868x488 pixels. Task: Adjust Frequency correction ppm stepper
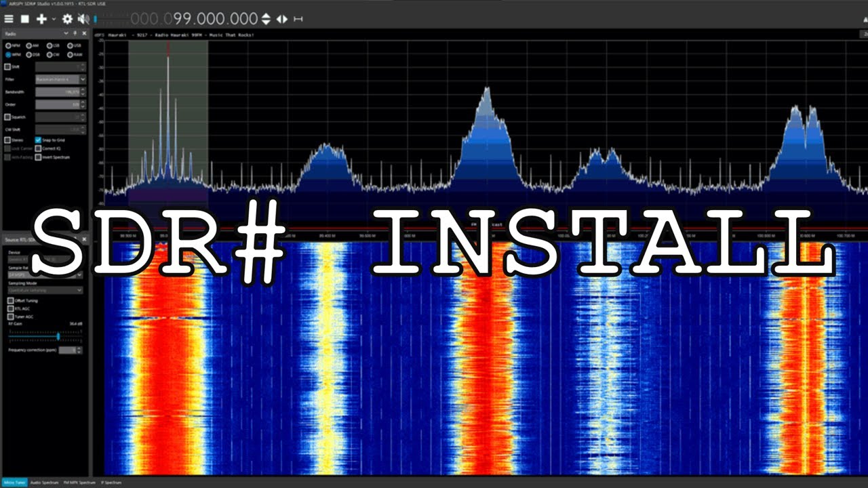(x=79, y=350)
